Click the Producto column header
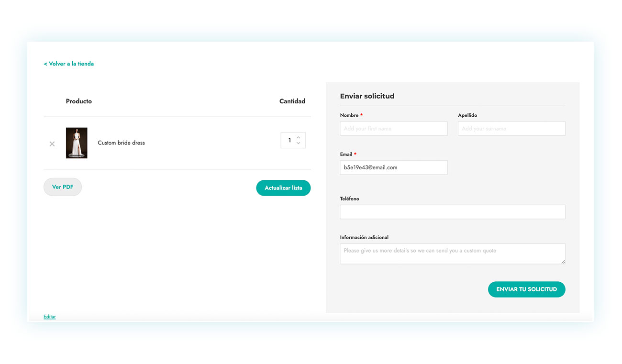This screenshot has width=622, height=364. coord(79,101)
